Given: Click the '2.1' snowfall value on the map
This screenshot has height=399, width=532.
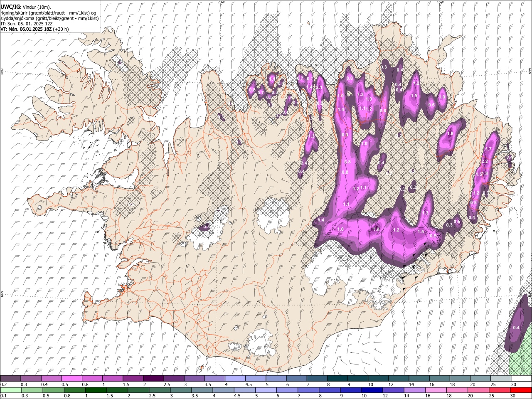Looking at the screenshot, I should click(320, 87).
